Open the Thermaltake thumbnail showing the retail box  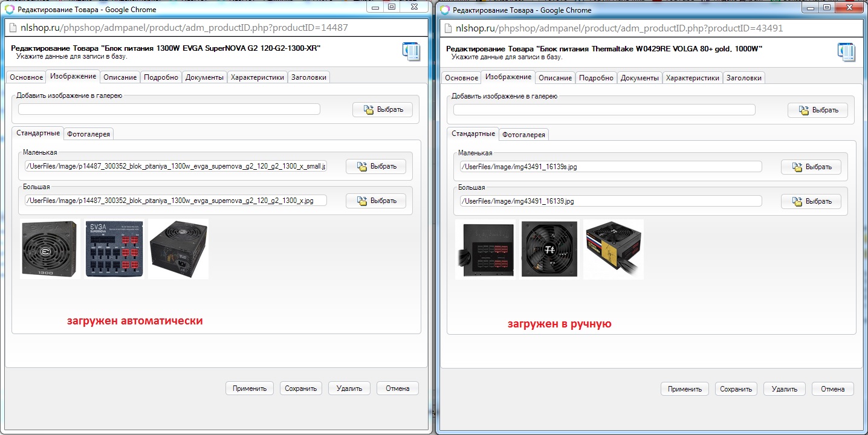click(x=614, y=250)
